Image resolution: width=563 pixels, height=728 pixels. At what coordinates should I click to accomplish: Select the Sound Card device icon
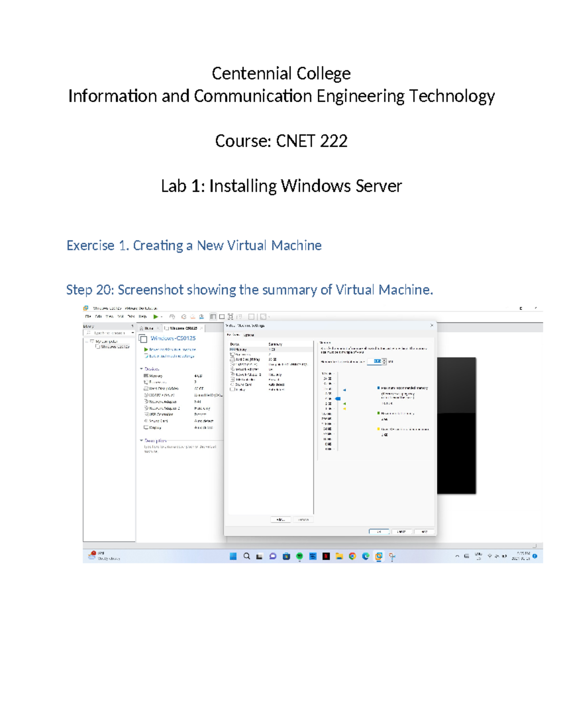pyautogui.click(x=232, y=384)
